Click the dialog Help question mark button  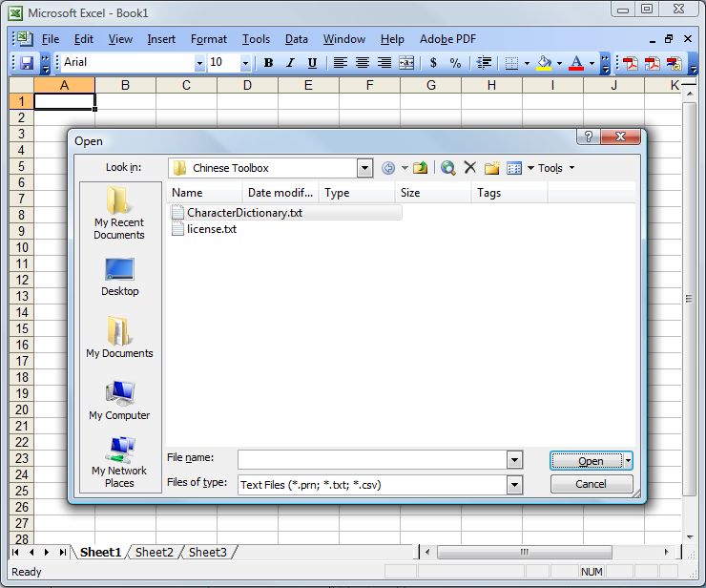pos(589,136)
